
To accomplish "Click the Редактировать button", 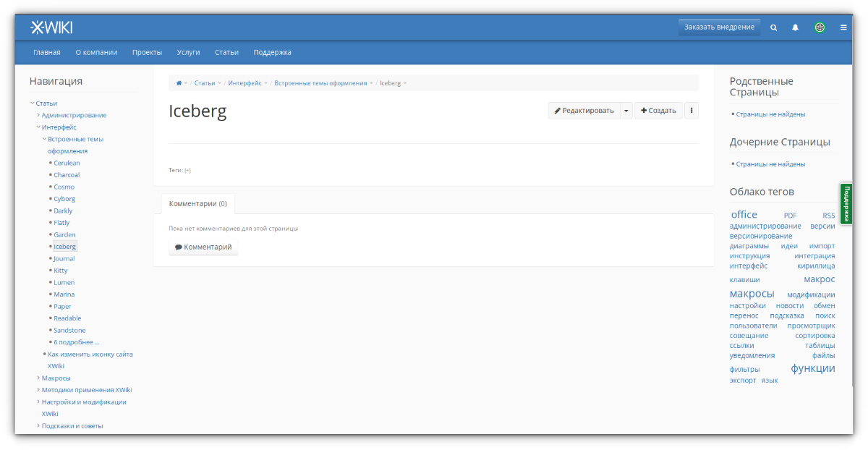I will point(584,111).
